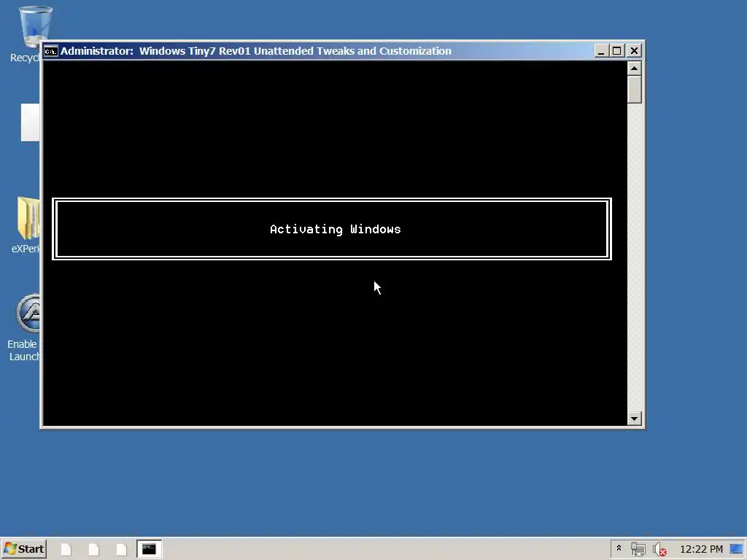747x560 pixels.
Task: Click the Show Desktop button in the tray
Action: pyautogui.click(x=737, y=549)
